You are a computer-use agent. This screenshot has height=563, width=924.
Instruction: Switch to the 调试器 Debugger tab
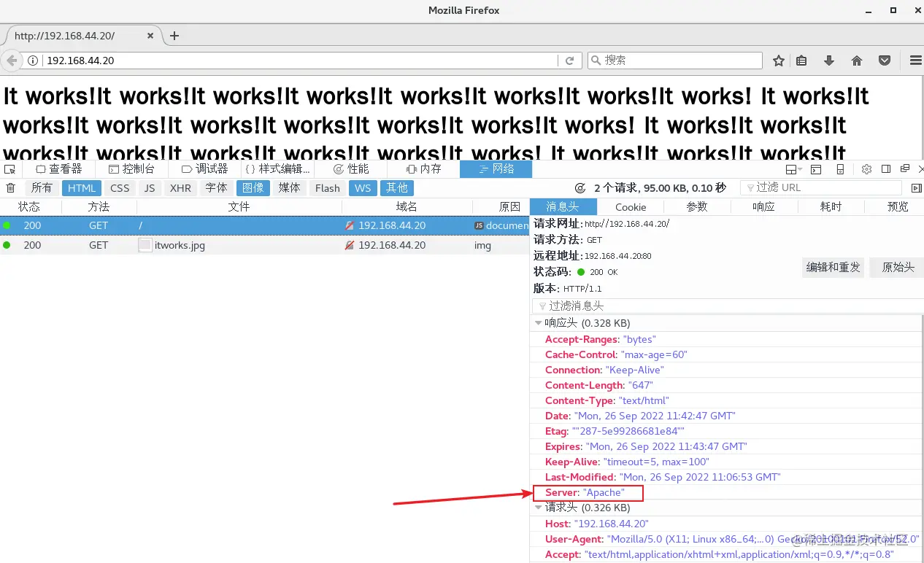pyautogui.click(x=205, y=169)
